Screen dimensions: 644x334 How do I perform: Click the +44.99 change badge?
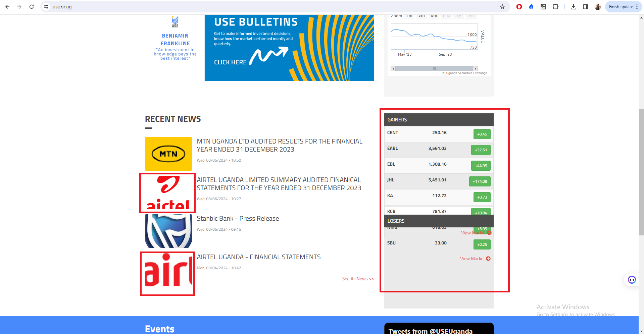click(481, 166)
